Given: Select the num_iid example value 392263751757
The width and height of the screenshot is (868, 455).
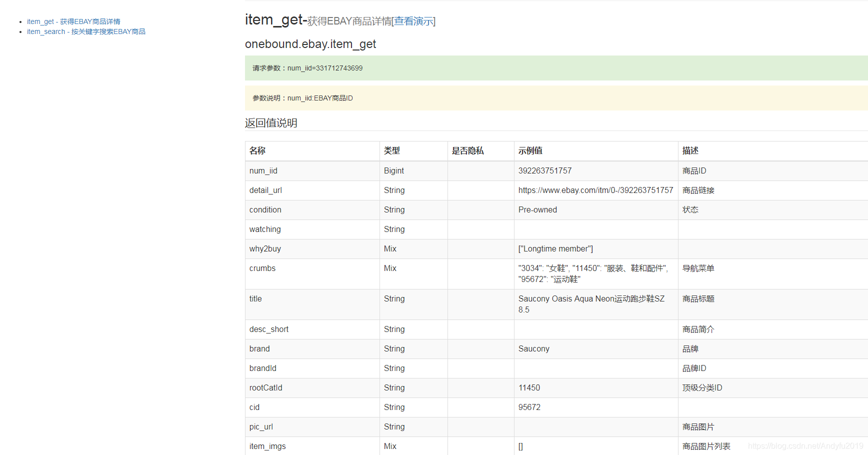Looking at the screenshot, I should [x=545, y=170].
